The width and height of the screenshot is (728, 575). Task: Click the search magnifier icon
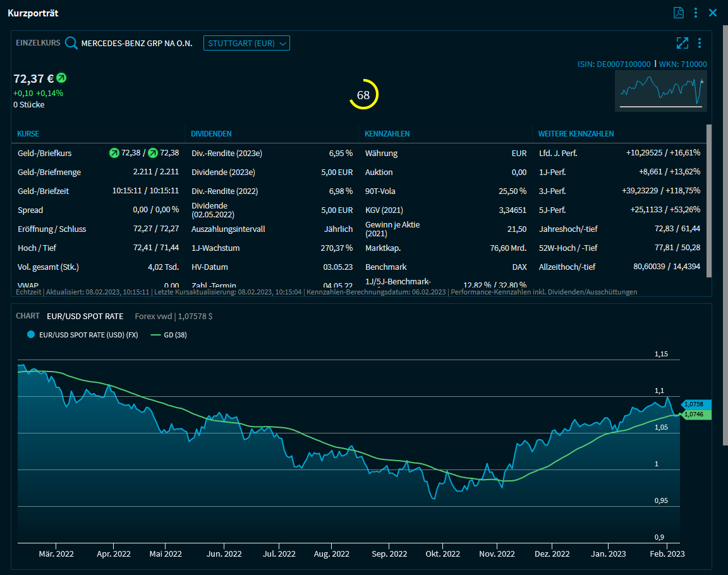(71, 43)
